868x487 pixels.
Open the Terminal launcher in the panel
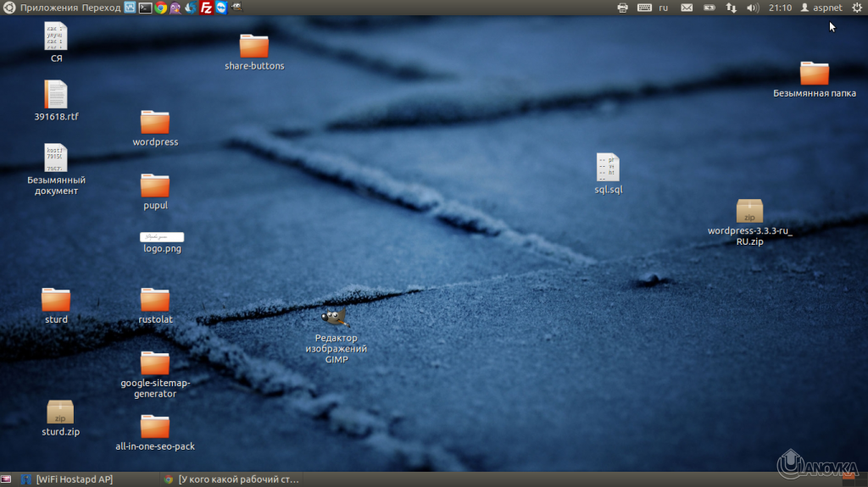(145, 8)
